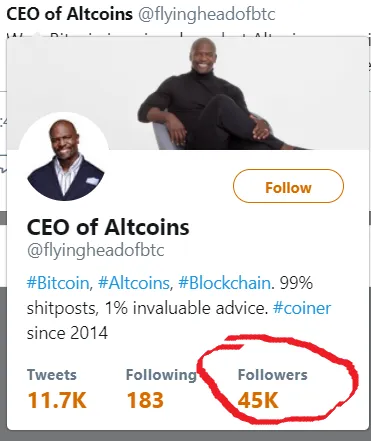Open the 11.7K tweets count

click(x=57, y=400)
